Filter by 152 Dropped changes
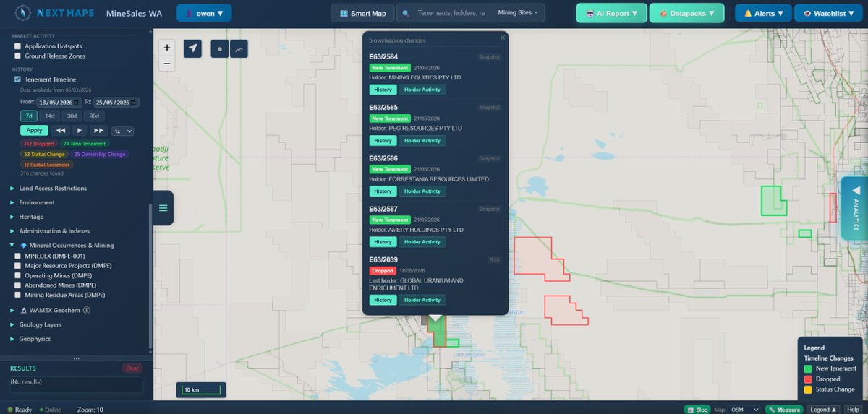 39,144
